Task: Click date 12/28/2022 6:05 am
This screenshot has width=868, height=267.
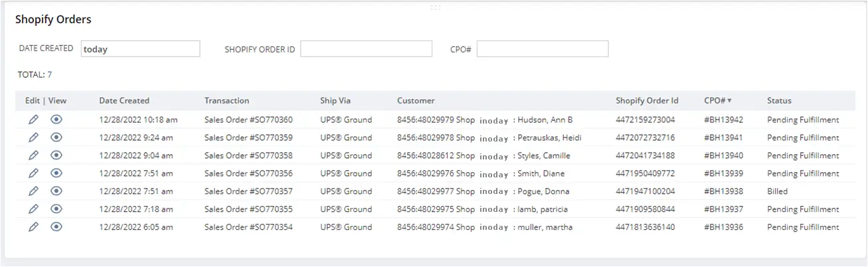Action: [136, 227]
